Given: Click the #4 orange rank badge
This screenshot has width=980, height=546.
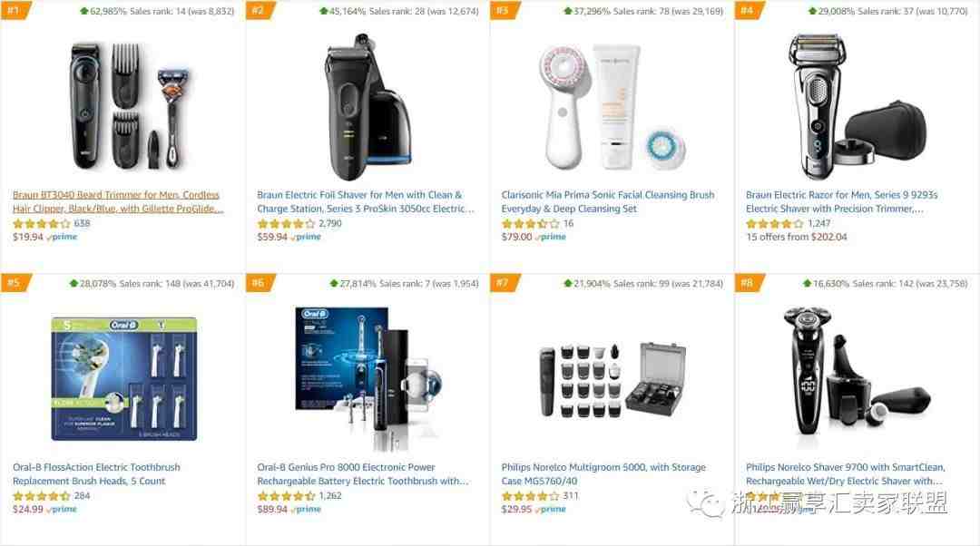Looking at the screenshot, I should click(x=749, y=10).
